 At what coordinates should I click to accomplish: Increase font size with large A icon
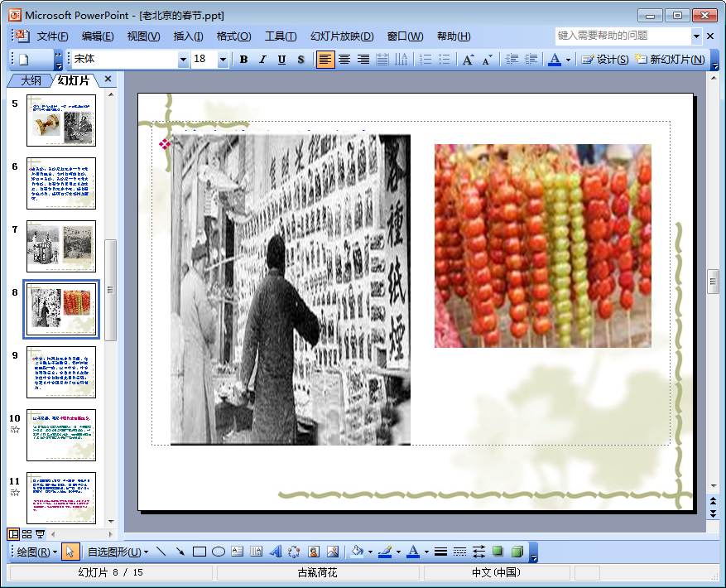click(468, 60)
